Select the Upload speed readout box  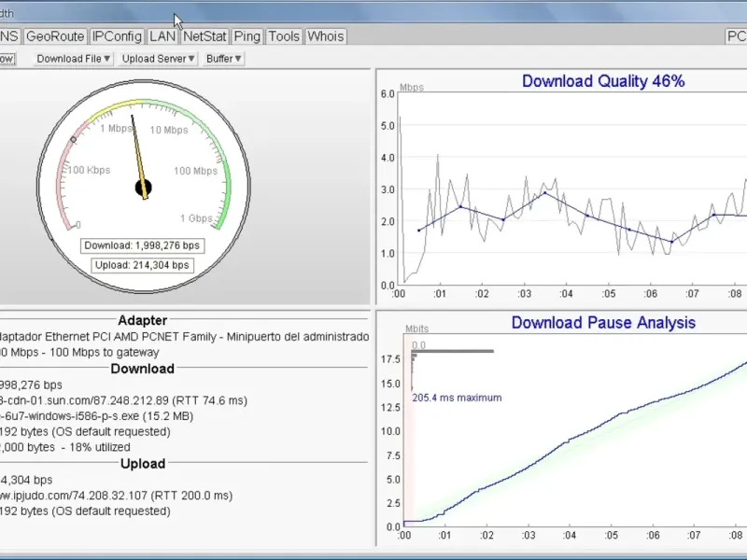point(142,266)
